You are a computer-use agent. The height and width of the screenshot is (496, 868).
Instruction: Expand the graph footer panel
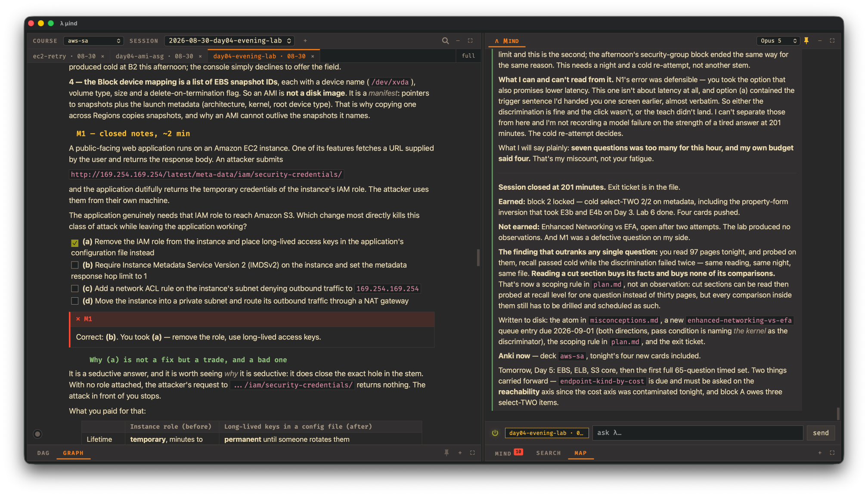472,453
